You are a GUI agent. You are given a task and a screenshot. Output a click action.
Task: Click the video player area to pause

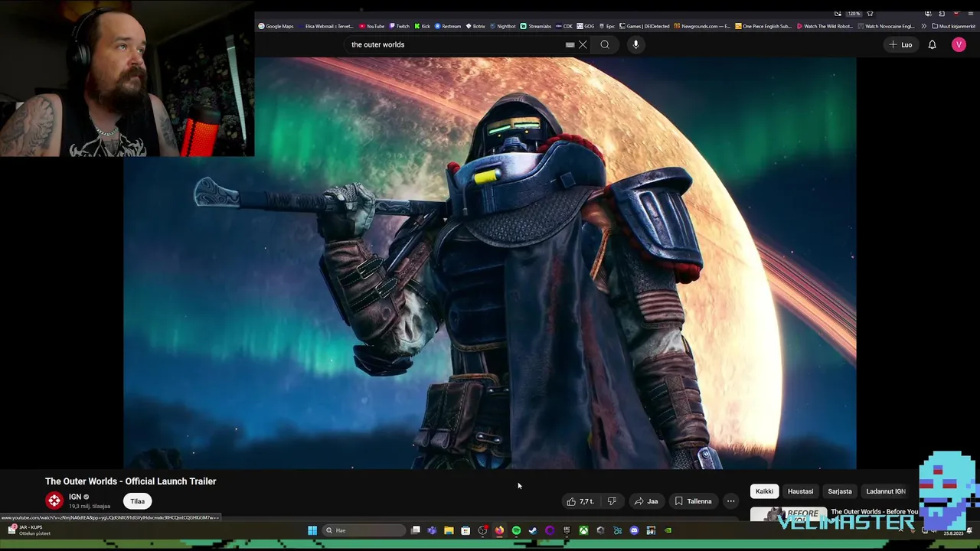[490, 262]
